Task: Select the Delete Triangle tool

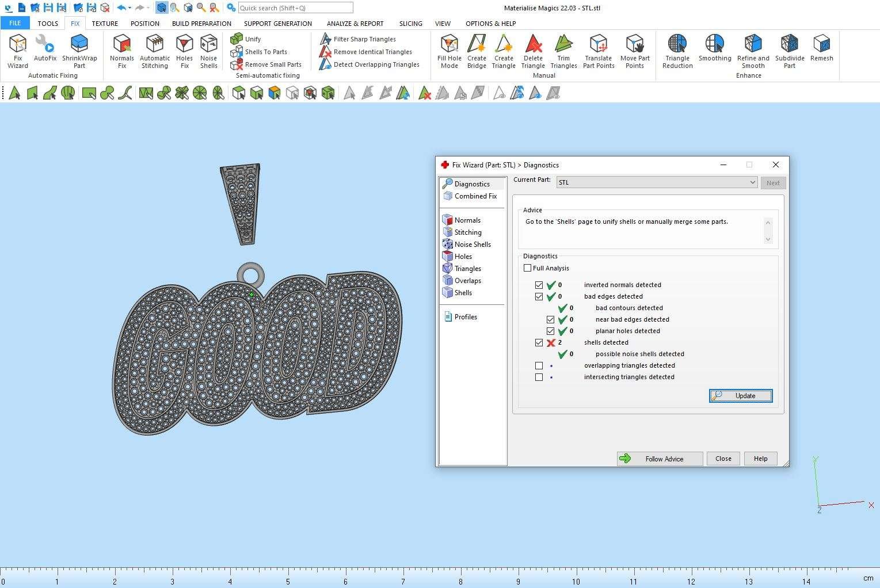Action: point(533,51)
